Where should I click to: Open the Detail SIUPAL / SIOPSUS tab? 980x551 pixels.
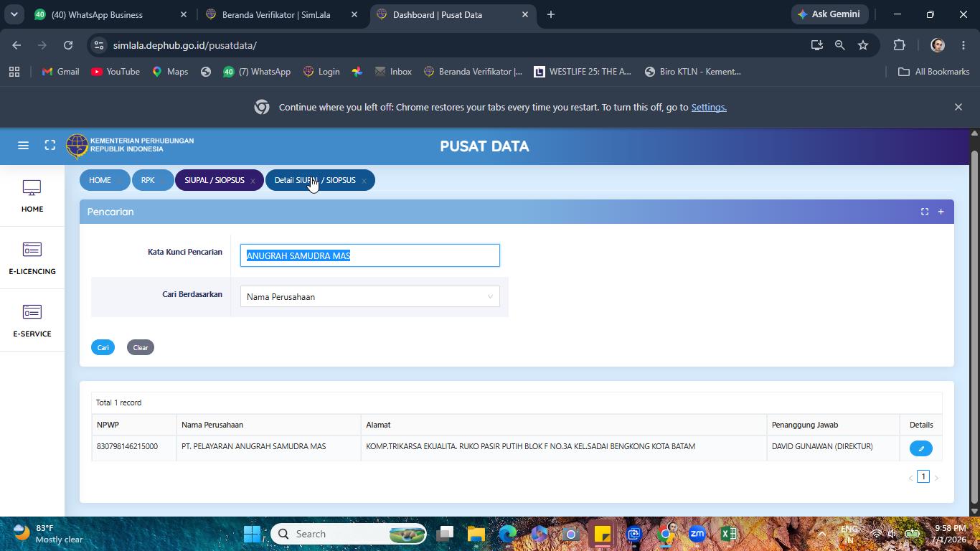pyautogui.click(x=315, y=180)
